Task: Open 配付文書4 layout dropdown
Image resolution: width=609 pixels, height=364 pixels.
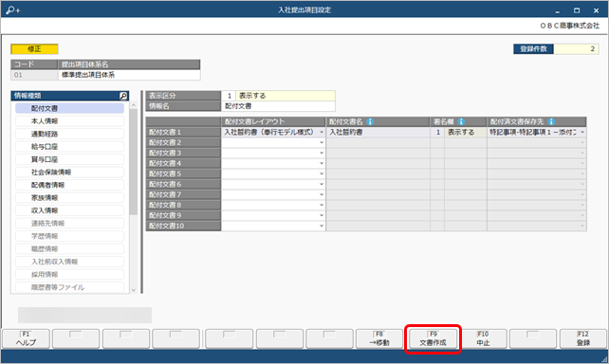Action: (x=322, y=163)
